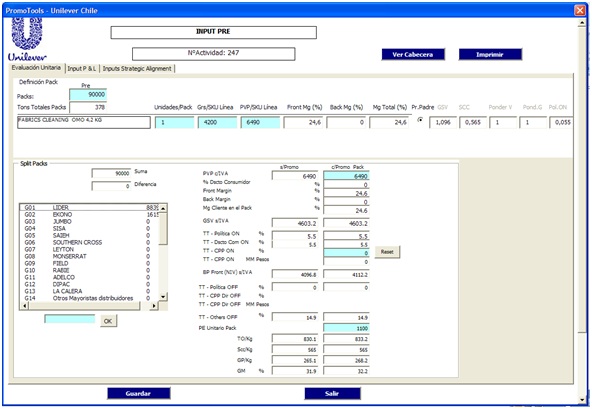Click the Packs input field with 90000
Screen dimensions: 592x409
point(88,94)
